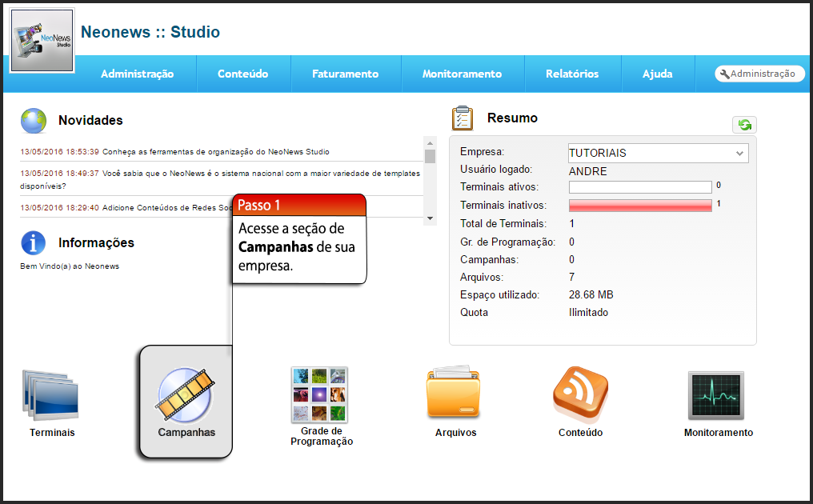
Task: Expand the Empresa dropdown showing TUTORIAIS
Action: (658, 153)
